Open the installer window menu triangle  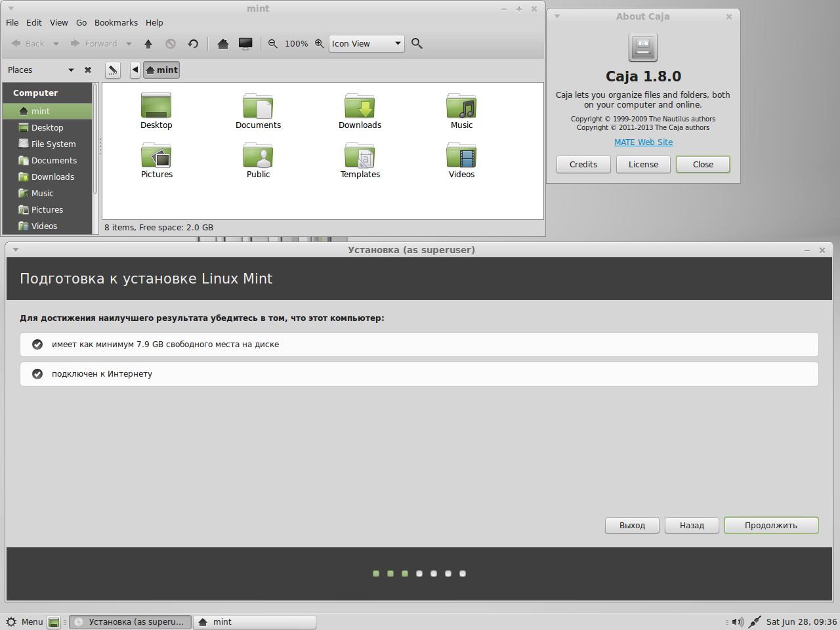click(16, 250)
